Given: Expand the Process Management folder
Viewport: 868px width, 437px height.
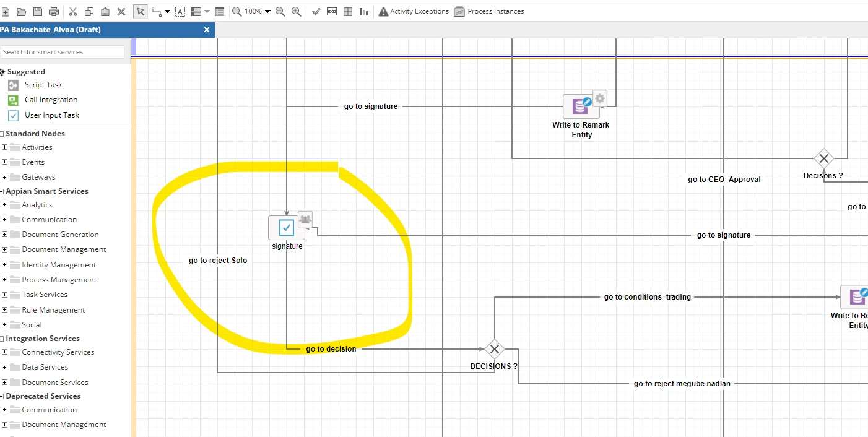Looking at the screenshot, I should (x=4, y=280).
